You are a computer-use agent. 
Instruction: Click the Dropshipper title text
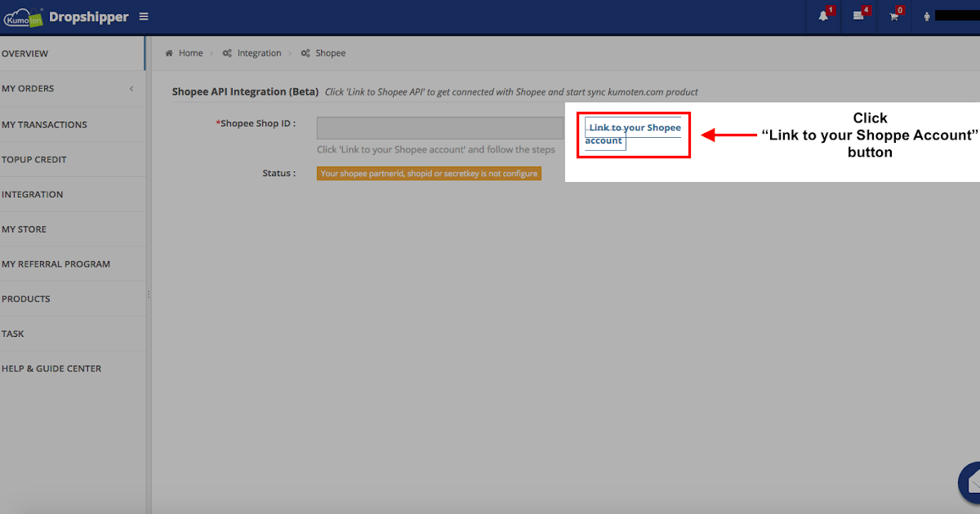[89, 16]
